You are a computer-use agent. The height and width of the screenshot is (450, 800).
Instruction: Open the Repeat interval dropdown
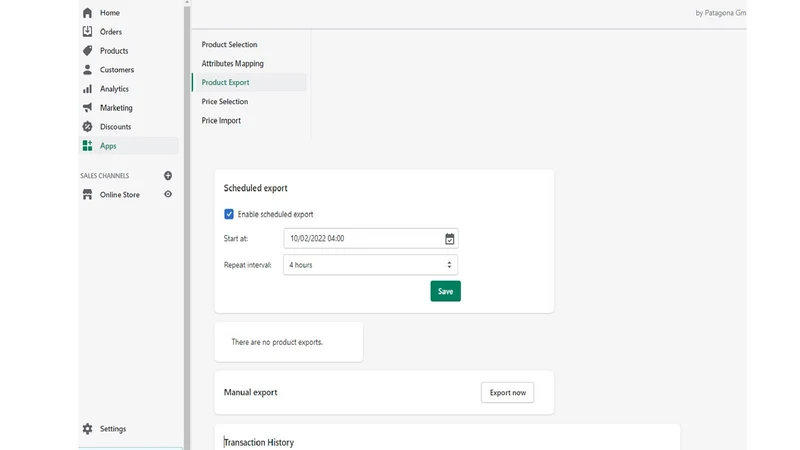coord(370,265)
